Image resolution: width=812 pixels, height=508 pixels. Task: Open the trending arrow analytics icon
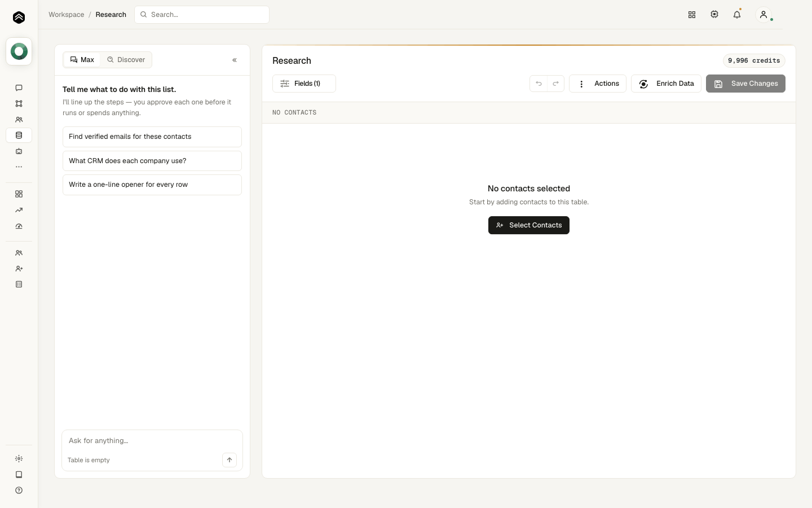(x=19, y=210)
